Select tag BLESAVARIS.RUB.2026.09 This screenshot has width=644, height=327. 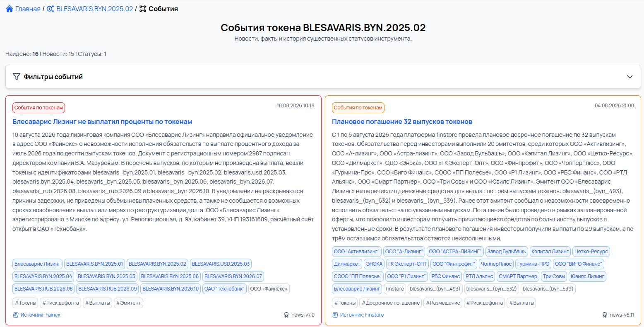click(108, 289)
